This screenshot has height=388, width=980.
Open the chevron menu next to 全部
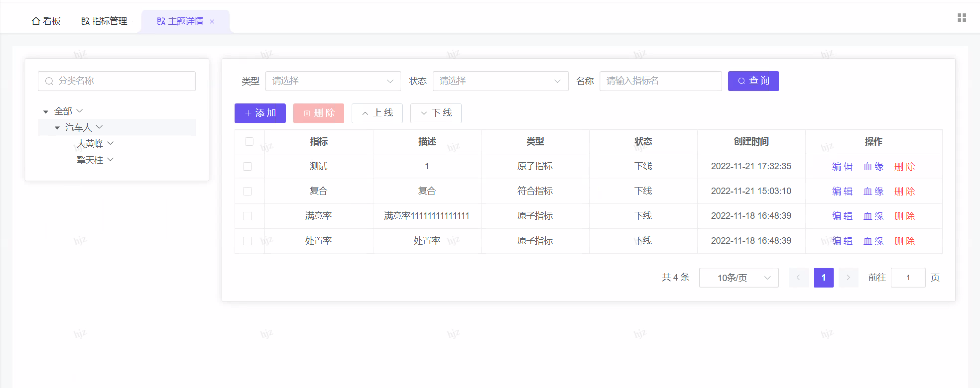click(x=79, y=111)
